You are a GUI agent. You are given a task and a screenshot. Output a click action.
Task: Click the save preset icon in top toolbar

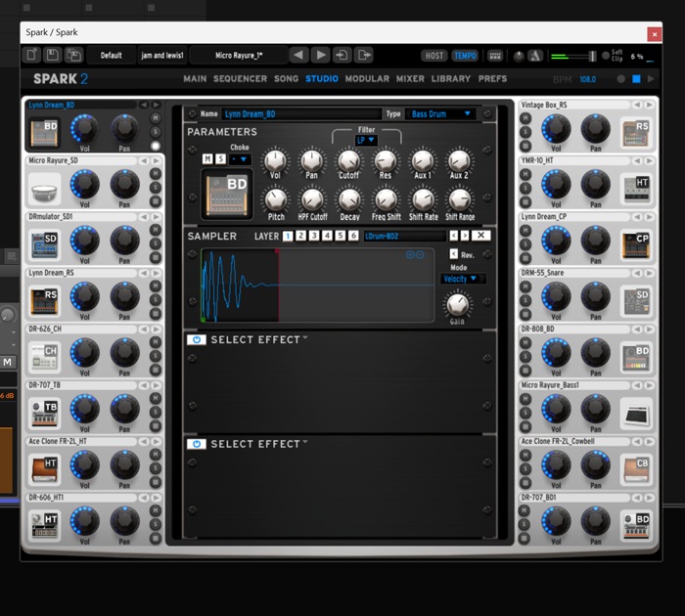click(x=53, y=56)
